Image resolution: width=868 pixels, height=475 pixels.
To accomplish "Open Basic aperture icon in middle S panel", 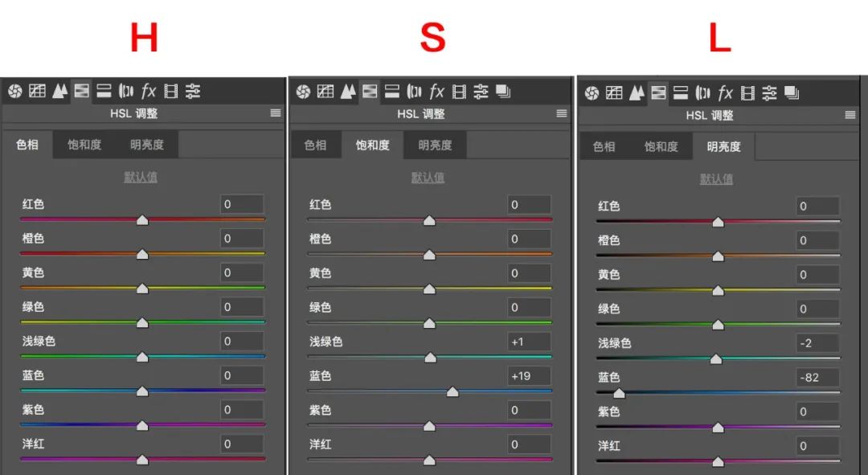I will click(x=303, y=92).
